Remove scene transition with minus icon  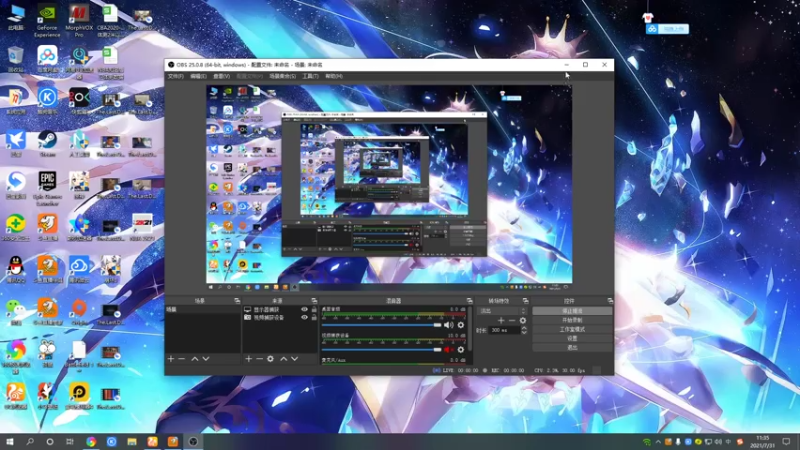pos(512,320)
